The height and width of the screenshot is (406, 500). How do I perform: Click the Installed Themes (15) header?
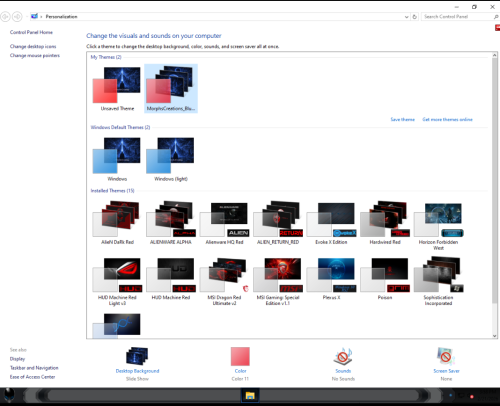click(112, 191)
